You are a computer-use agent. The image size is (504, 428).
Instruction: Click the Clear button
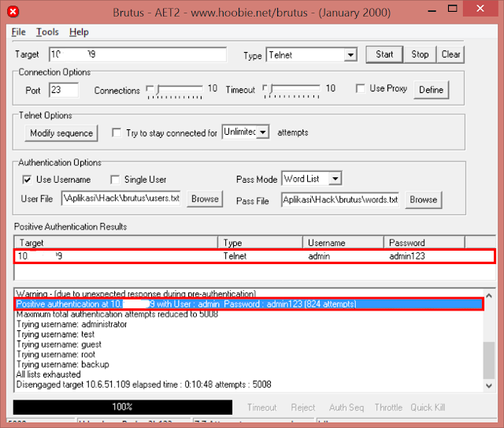(450, 54)
